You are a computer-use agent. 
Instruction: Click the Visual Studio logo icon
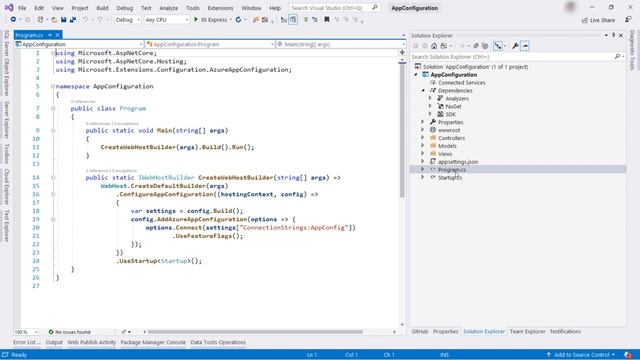(x=9, y=7)
